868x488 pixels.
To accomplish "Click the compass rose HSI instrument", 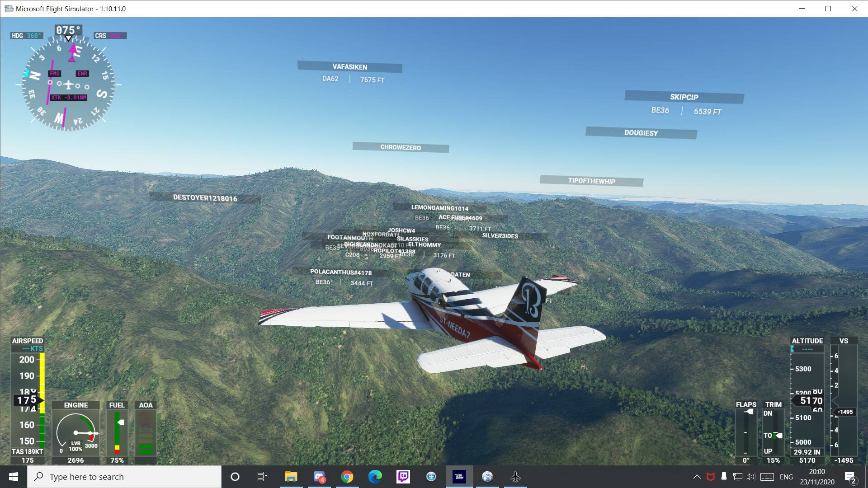I will (x=68, y=84).
